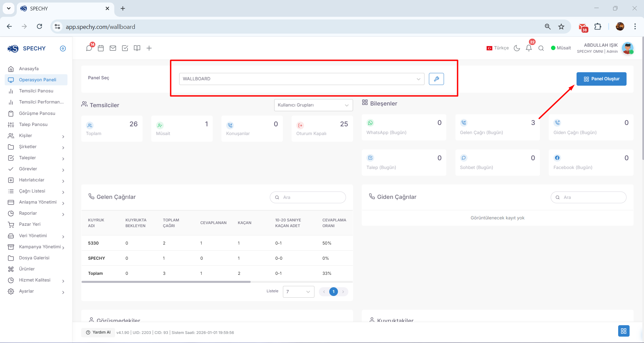Expand Talepler menu in the sidebar
Viewport: 644px width, 343px height.
[x=36, y=158]
